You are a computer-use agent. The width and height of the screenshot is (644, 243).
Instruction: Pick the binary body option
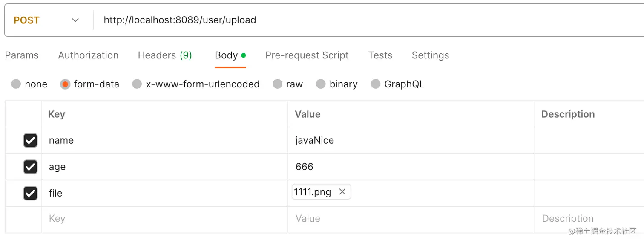tap(321, 84)
